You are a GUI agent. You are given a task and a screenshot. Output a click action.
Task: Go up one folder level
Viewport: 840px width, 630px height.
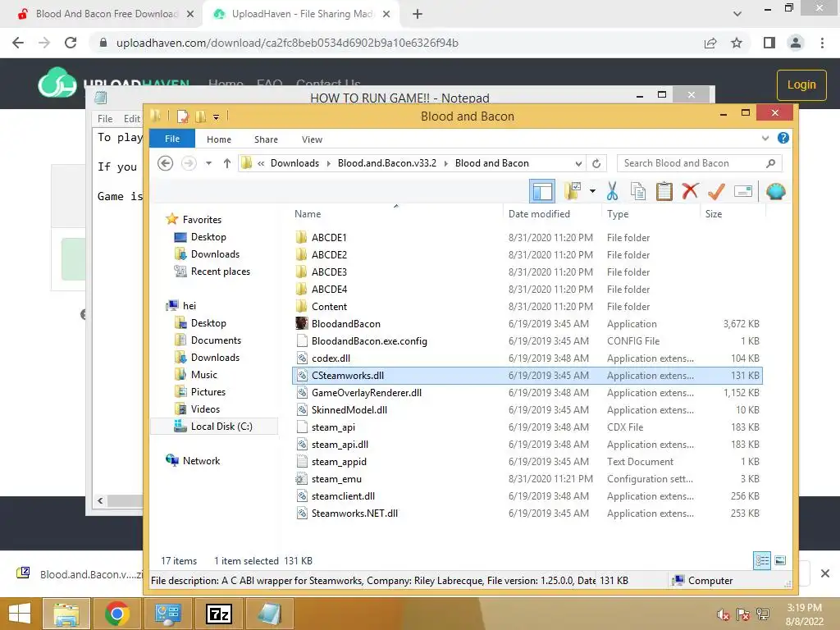click(227, 163)
